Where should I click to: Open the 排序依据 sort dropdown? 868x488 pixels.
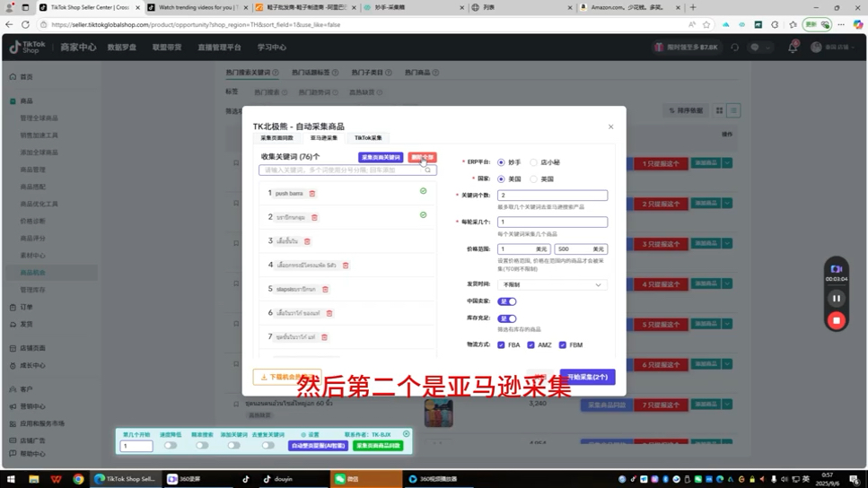point(686,110)
